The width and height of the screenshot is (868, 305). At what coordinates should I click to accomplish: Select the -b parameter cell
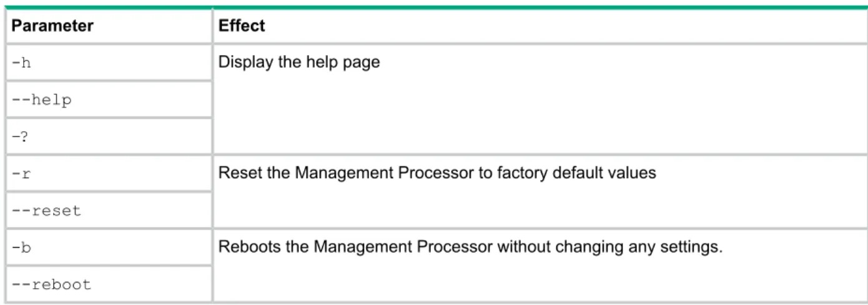[x=109, y=247]
